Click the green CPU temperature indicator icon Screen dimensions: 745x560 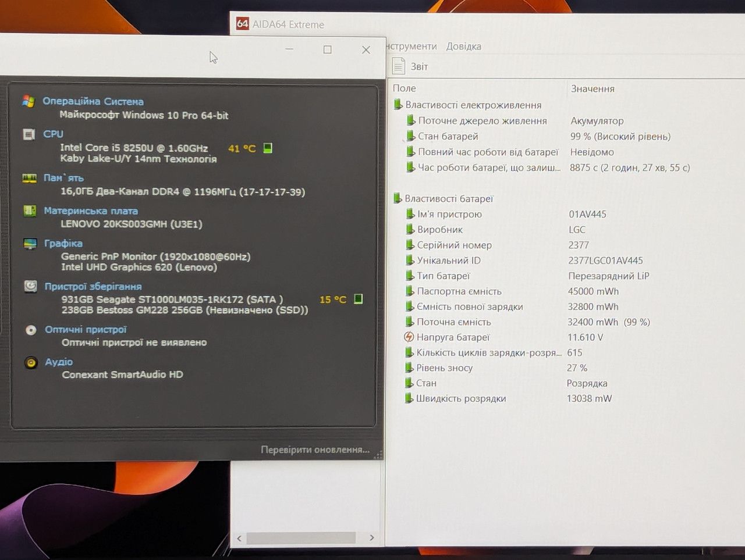[x=268, y=148]
